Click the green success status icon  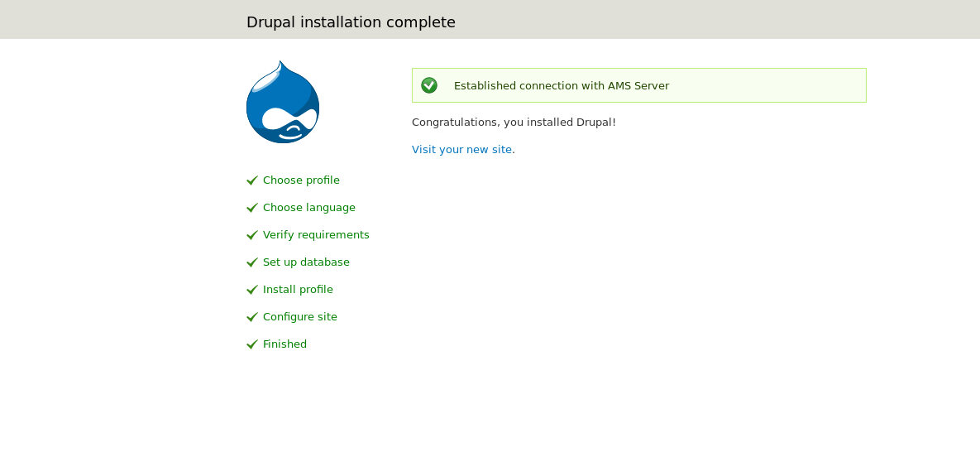tap(428, 85)
